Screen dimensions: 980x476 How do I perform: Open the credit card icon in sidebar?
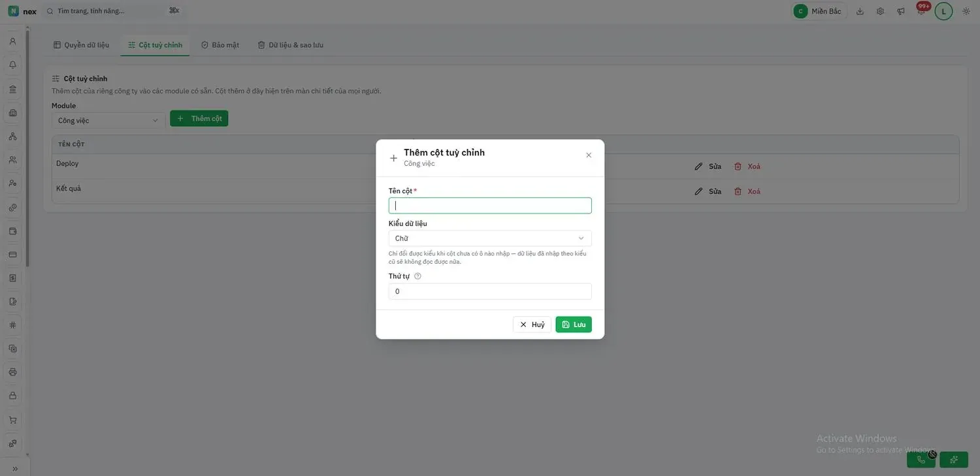coord(12,254)
